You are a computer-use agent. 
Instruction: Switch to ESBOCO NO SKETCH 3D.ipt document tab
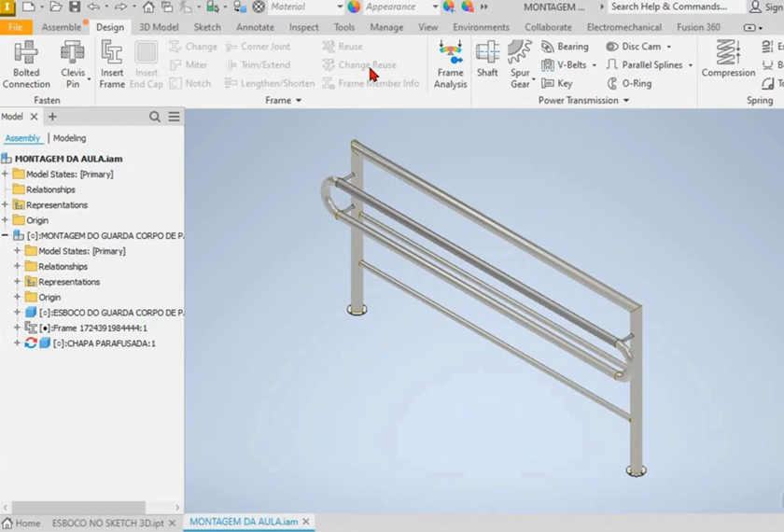[x=107, y=523]
